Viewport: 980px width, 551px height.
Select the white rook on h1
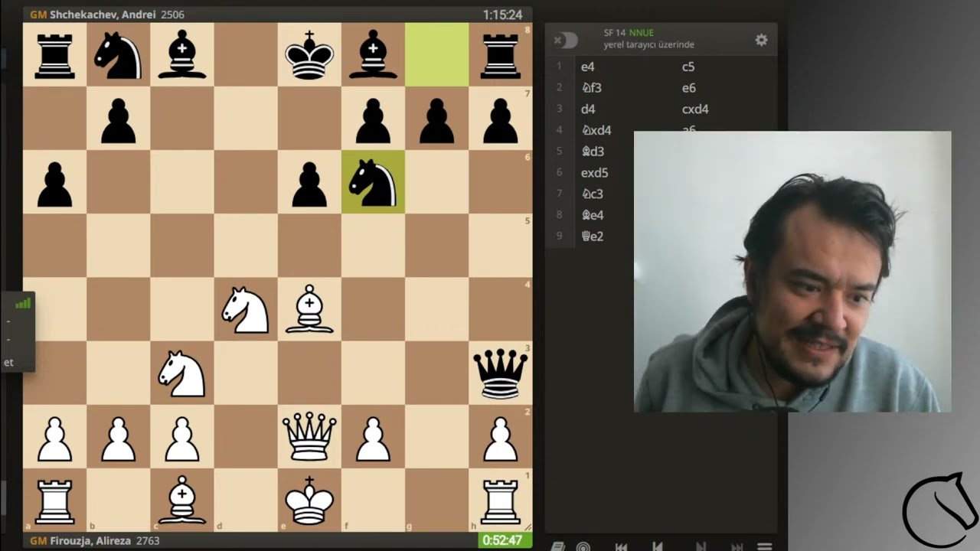point(501,500)
